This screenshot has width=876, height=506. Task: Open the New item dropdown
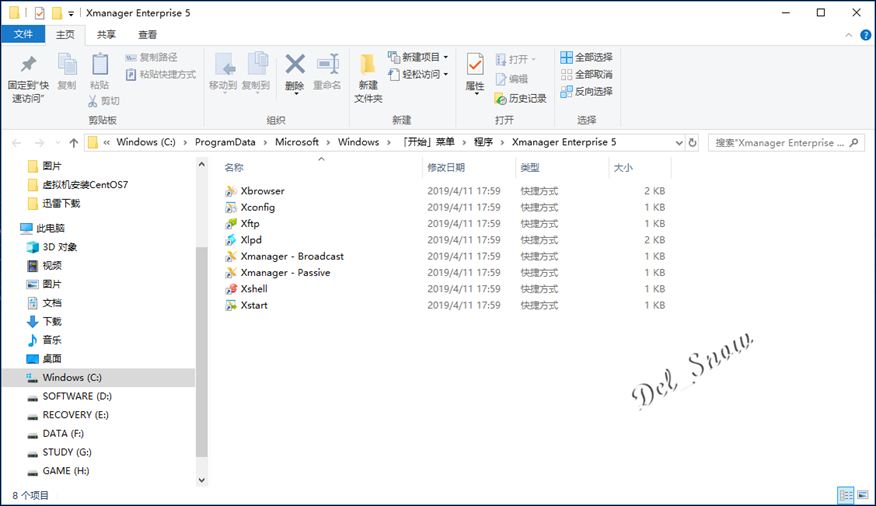coord(418,57)
